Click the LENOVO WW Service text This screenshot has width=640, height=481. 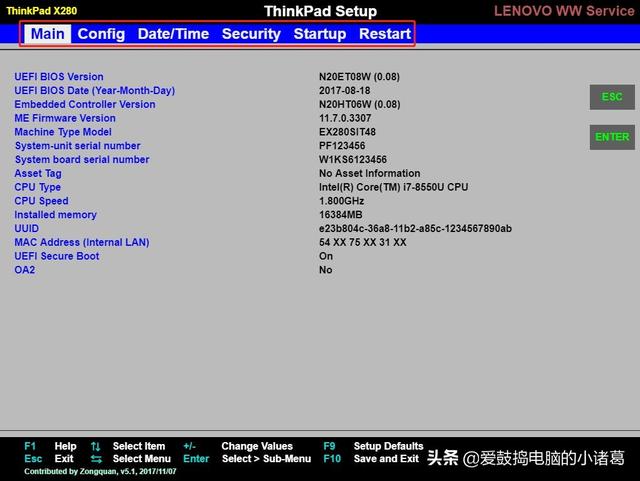pos(564,11)
